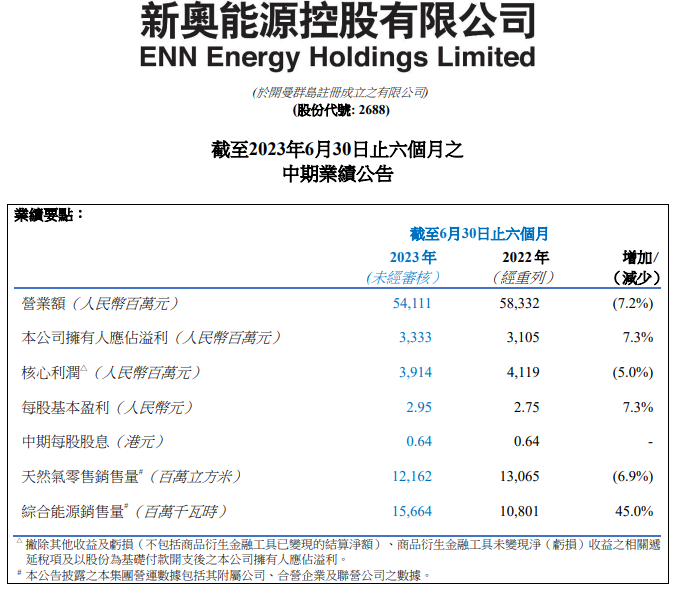Click the footnote line 延稅項及以股份為基礎付款開支

pos(186,560)
